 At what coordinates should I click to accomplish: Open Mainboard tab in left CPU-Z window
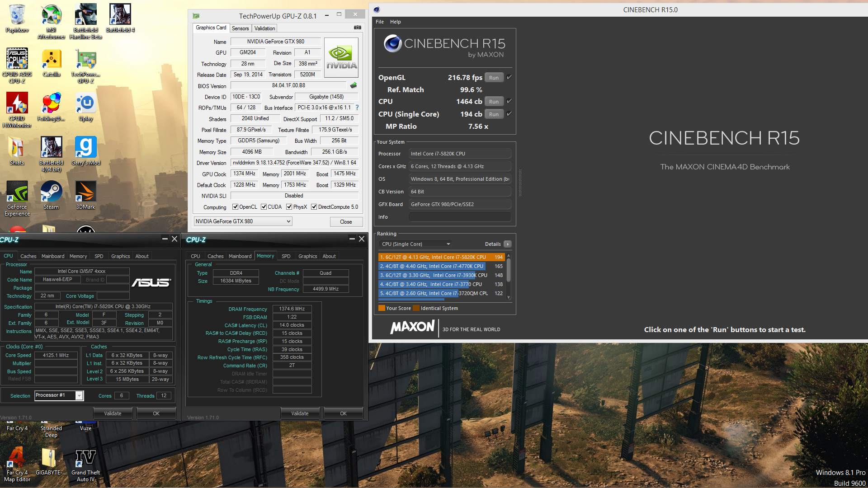(x=53, y=256)
